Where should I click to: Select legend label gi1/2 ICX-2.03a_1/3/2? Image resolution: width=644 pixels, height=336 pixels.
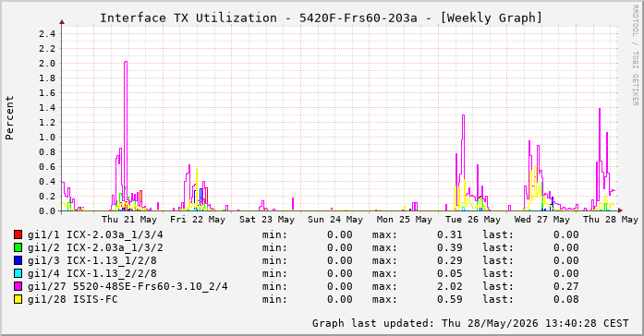95,247
